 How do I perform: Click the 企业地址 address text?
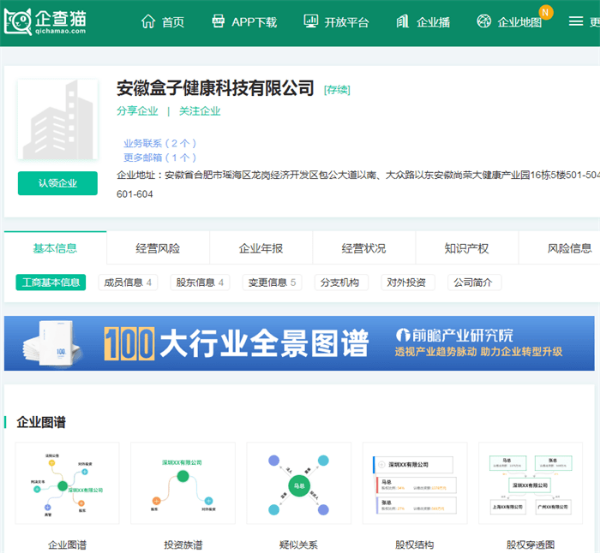[358, 184]
